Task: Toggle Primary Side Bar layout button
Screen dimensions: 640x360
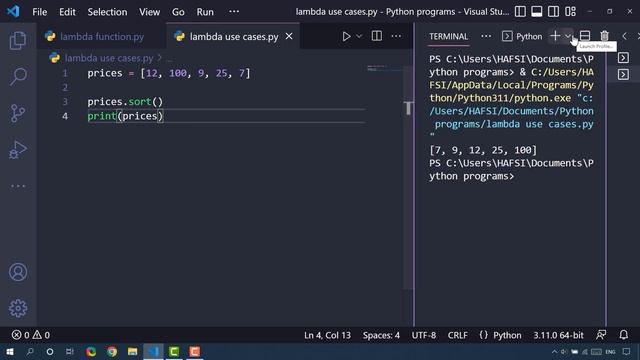Action: (520, 11)
